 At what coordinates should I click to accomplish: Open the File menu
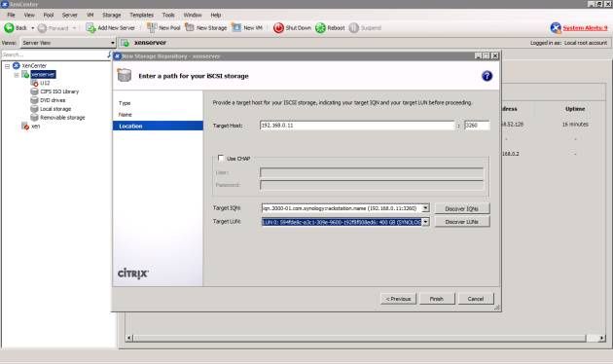pyautogui.click(x=11, y=15)
